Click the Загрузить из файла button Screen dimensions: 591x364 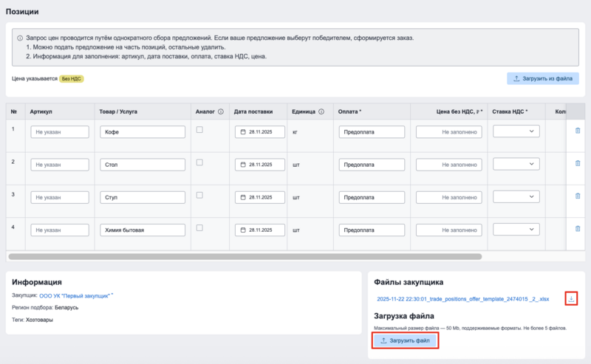543,78
